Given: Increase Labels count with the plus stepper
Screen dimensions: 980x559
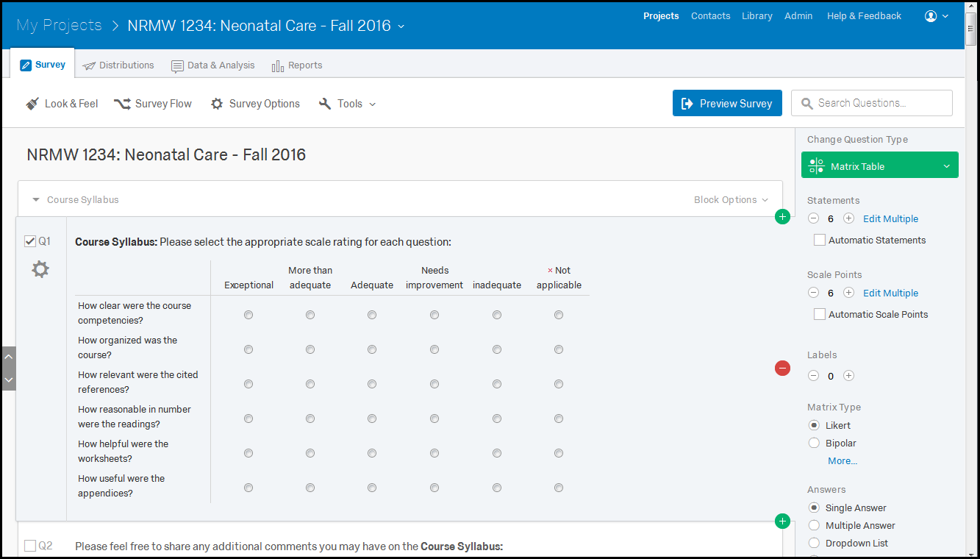Looking at the screenshot, I should [x=847, y=375].
